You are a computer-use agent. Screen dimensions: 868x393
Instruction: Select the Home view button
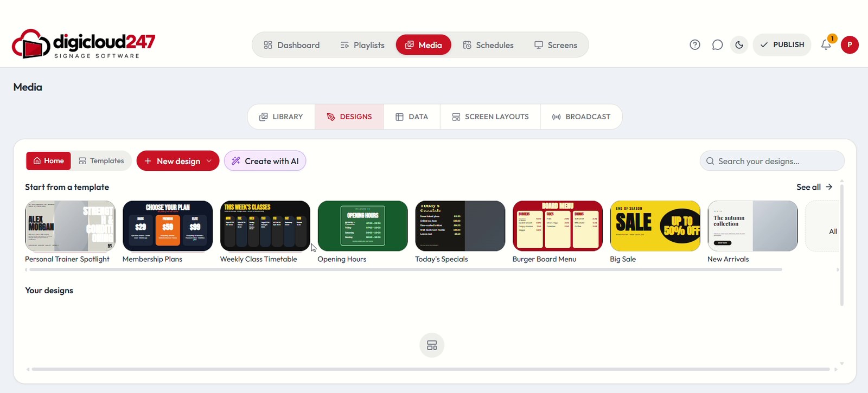49,161
